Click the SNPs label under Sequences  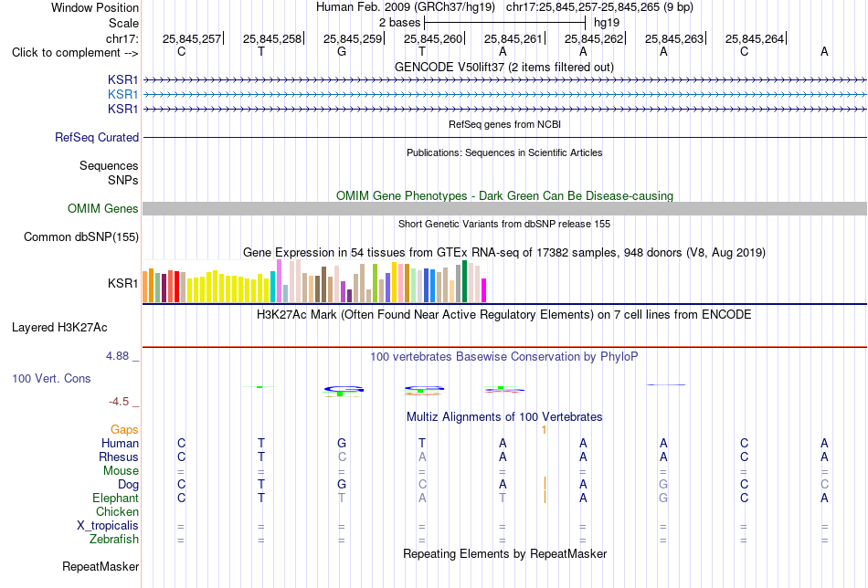click(x=123, y=181)
